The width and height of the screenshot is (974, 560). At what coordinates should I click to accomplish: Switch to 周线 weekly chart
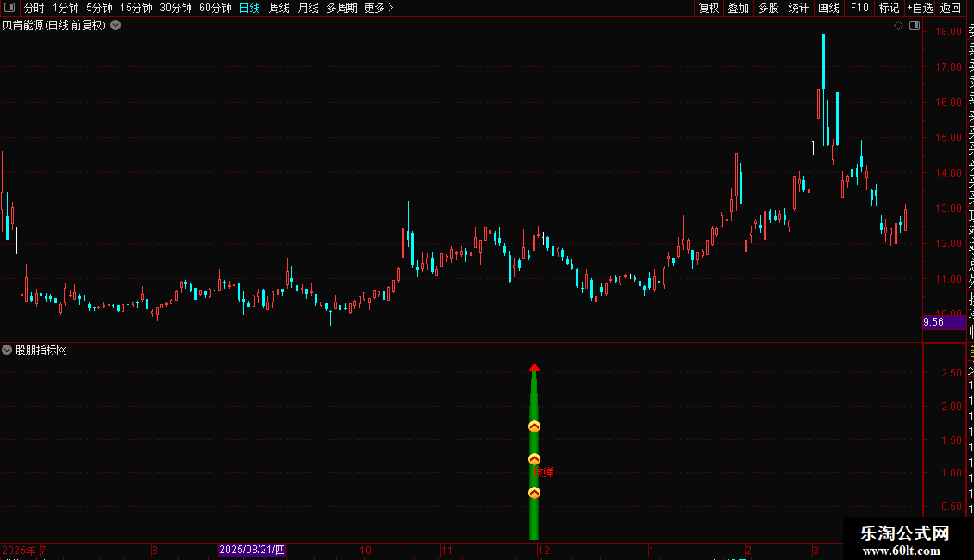279,8
